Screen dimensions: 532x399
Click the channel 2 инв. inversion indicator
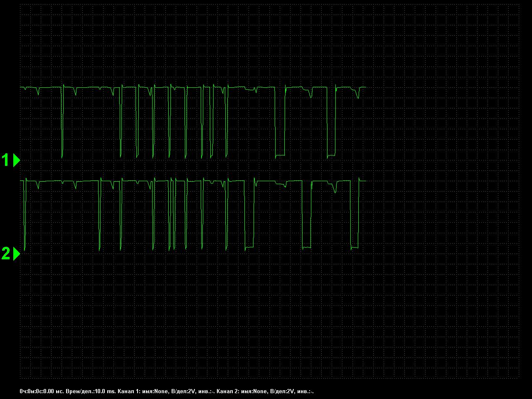pos(305,391)
